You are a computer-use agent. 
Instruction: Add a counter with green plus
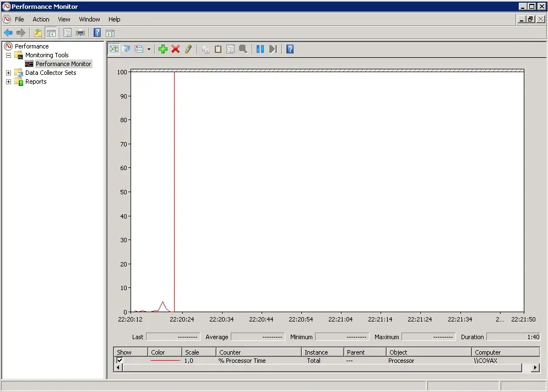point(163,49)
